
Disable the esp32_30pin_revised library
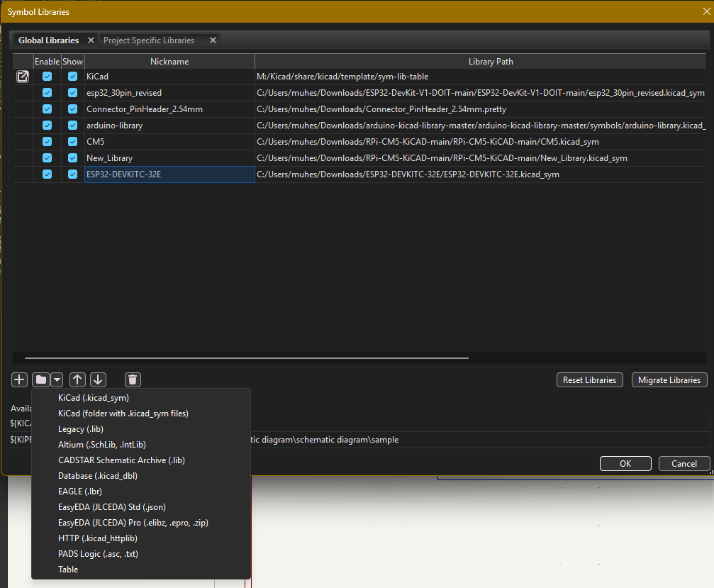[47, 93]
